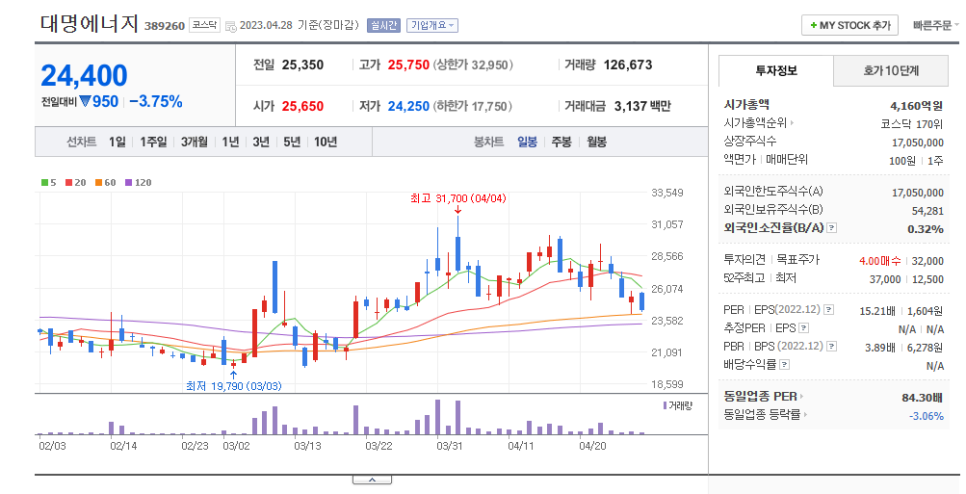
Task: Click the 거래량 volume legend swatch
Action: 665,405
